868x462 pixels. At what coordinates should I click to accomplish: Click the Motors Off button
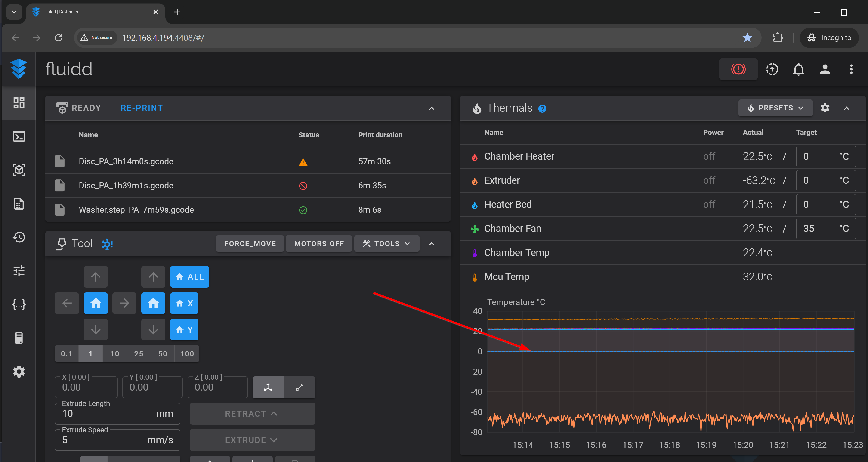pyautogui.click(x=319, y=244)
